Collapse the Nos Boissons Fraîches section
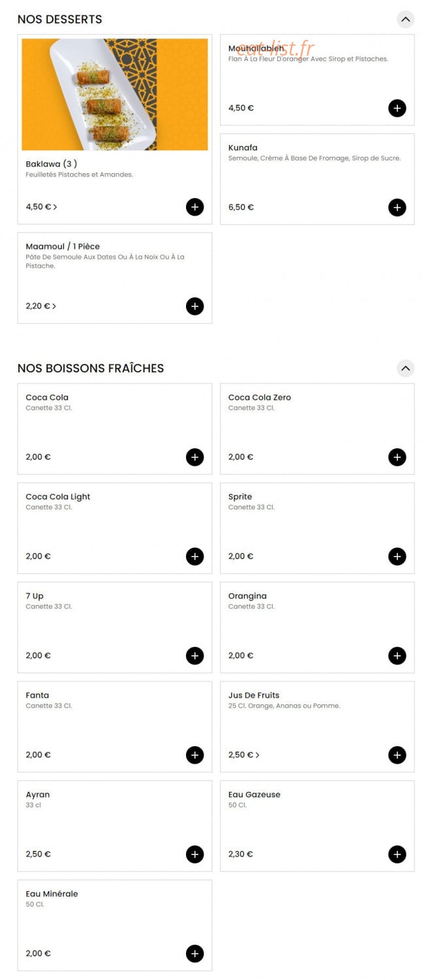The width and height of the screenshot is (434, 980). tap(405, 368)
